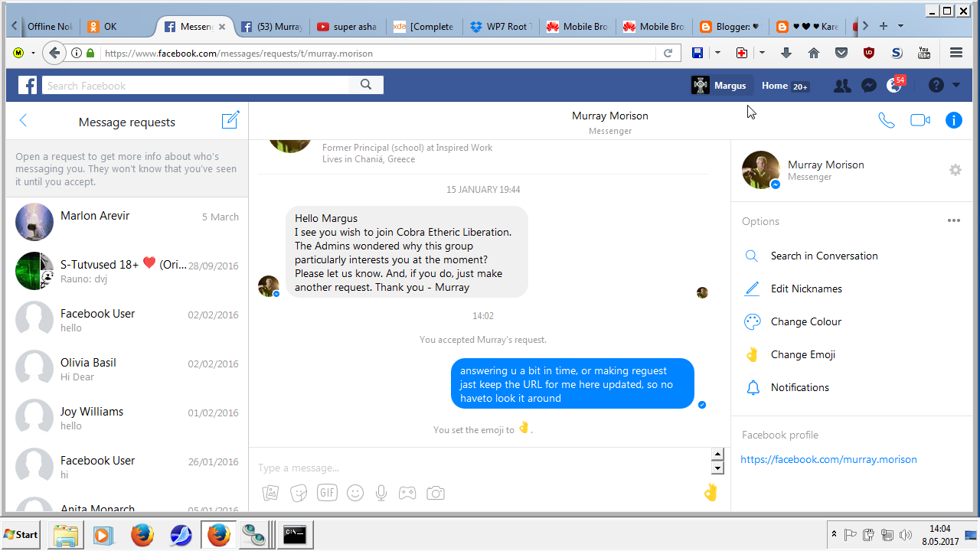
Task: Switch to the WP7 Root tab
Action: pos(501,26)
